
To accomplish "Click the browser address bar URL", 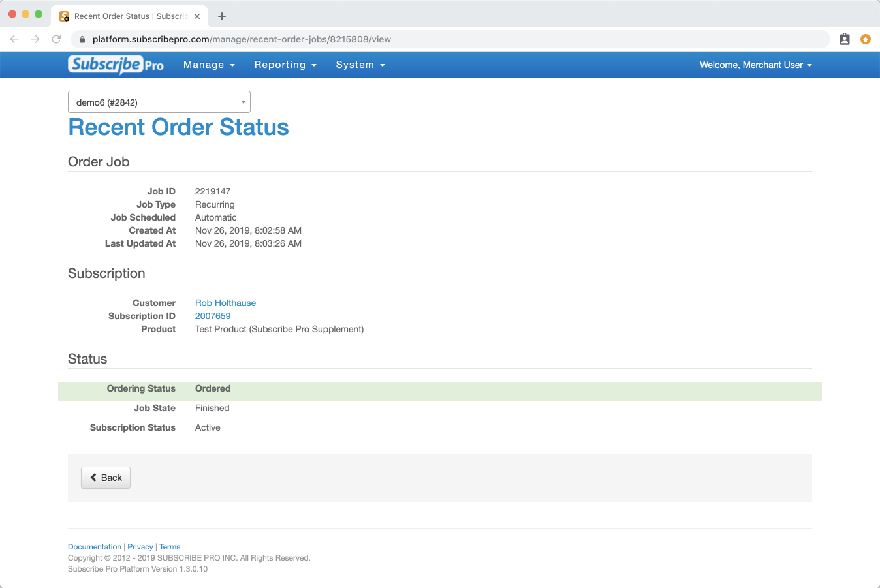I will pos(242,39).
